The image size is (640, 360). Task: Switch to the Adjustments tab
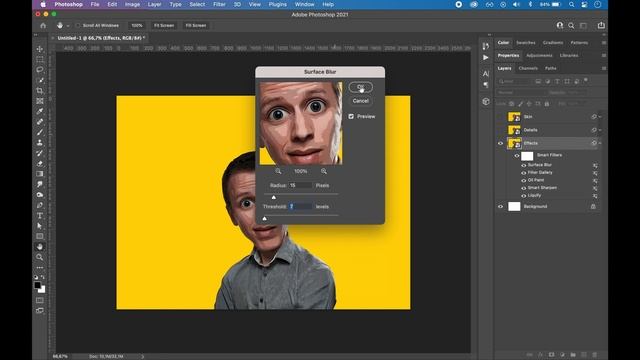click(x=539, y=56)
